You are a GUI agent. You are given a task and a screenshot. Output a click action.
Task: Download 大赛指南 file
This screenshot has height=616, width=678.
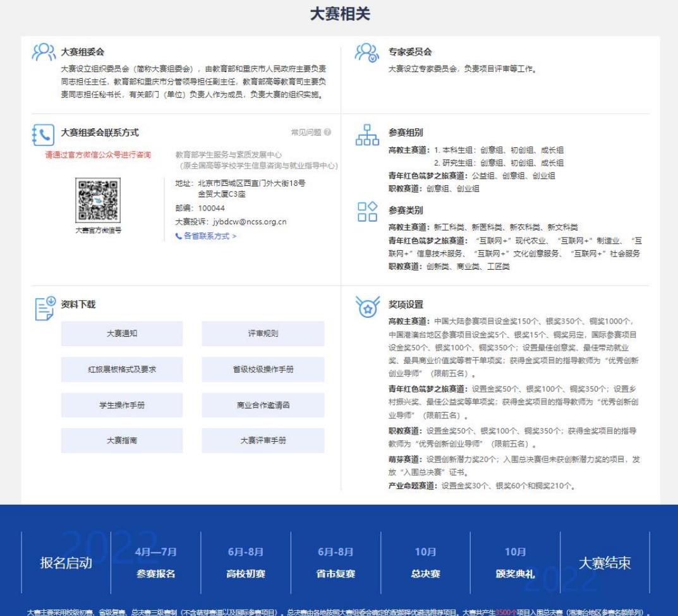coord(122,440)
